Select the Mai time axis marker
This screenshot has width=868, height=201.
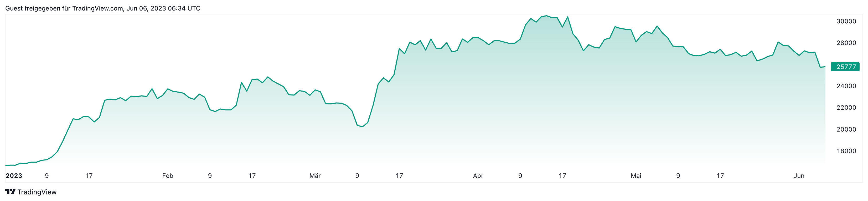[x=636, y=176]
